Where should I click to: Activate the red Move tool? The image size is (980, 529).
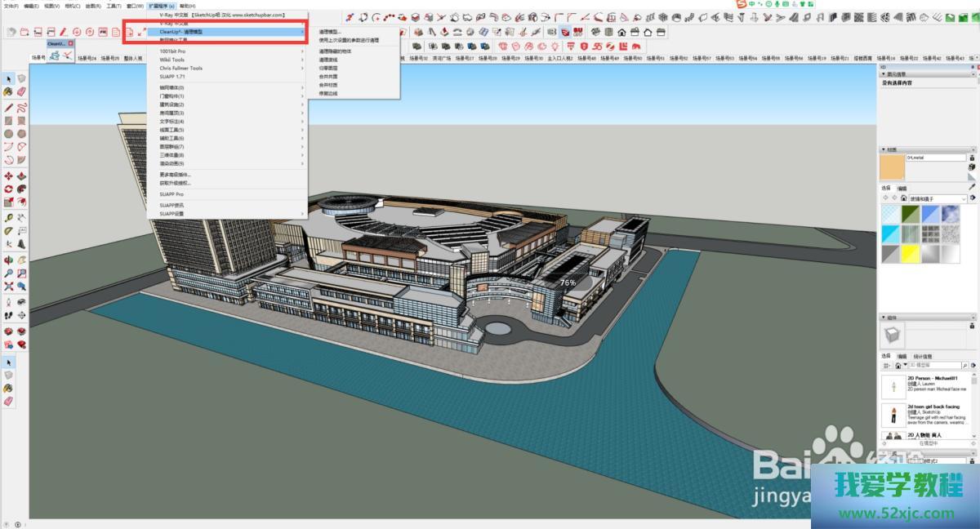9,176
